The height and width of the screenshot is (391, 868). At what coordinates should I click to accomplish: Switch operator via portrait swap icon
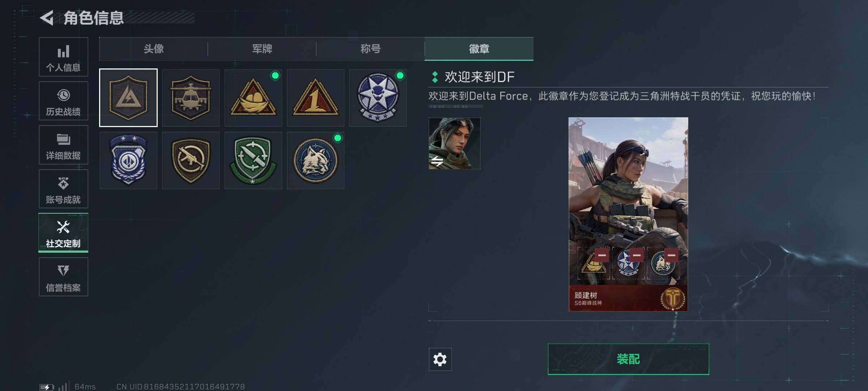coord(437,161)
